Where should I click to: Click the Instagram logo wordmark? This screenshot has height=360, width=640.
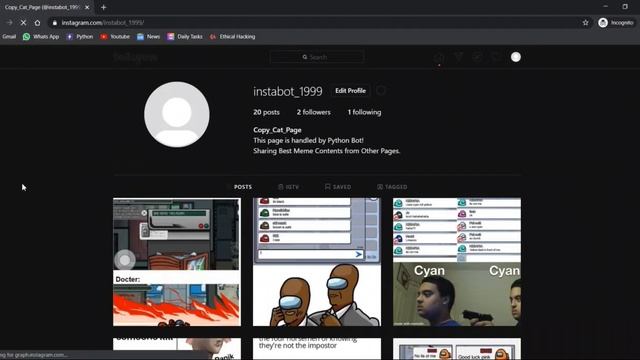135,57
